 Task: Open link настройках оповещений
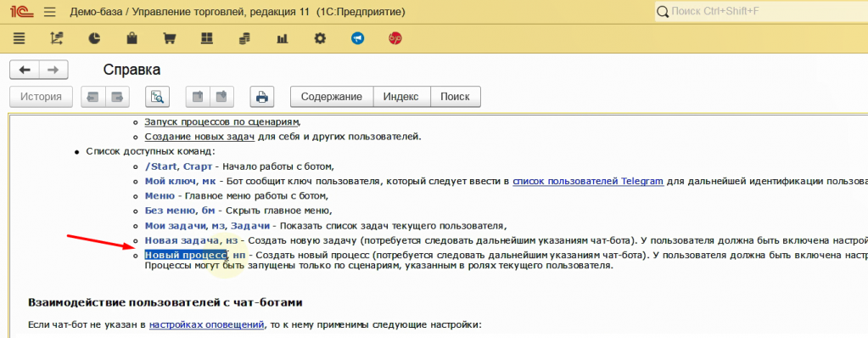pos(207,325)
